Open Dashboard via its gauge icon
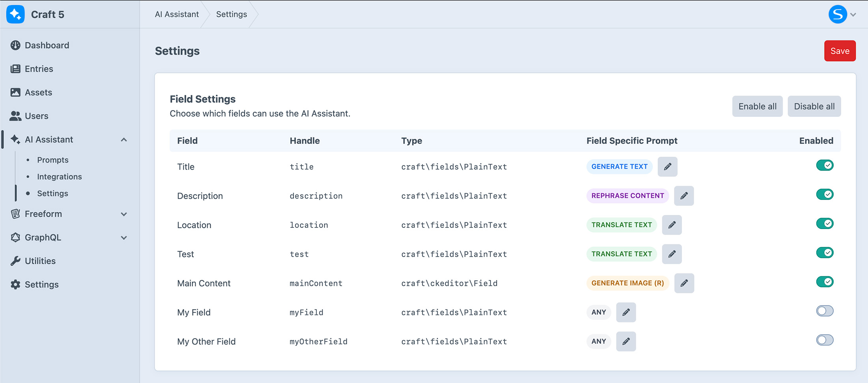 [15, 45]
